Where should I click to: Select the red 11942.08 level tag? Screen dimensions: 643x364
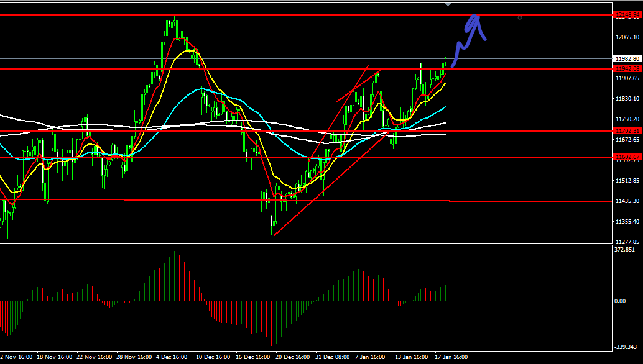click(627, 69)
